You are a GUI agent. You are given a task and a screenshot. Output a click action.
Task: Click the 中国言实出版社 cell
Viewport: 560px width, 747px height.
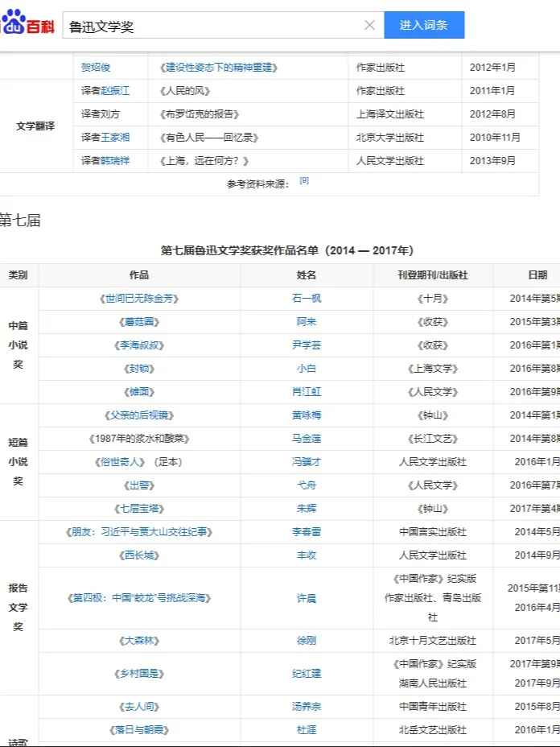(433, 532)
